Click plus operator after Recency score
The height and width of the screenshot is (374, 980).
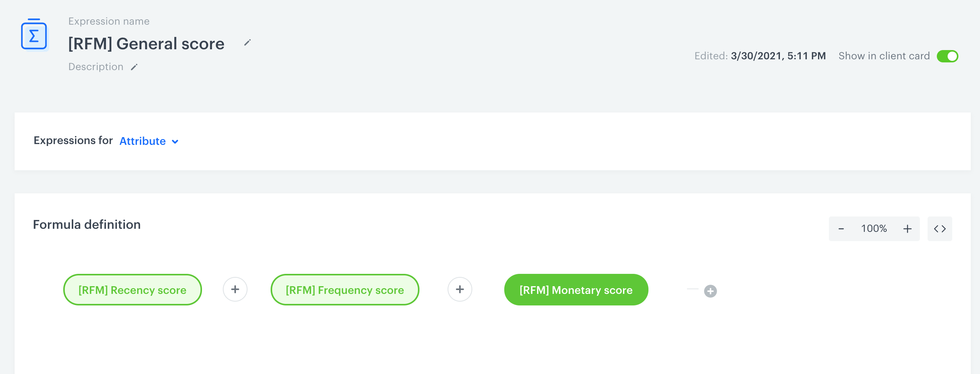[235, 289]
